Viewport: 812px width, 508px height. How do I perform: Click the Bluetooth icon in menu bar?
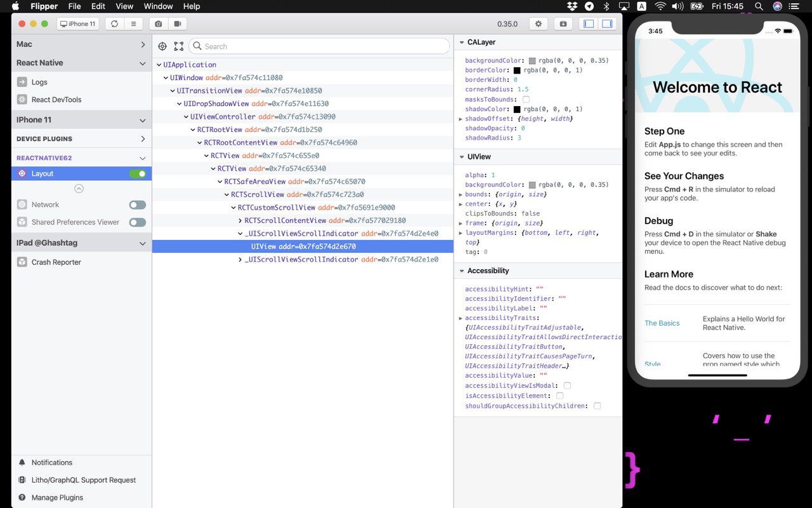(x=606, y=6)
